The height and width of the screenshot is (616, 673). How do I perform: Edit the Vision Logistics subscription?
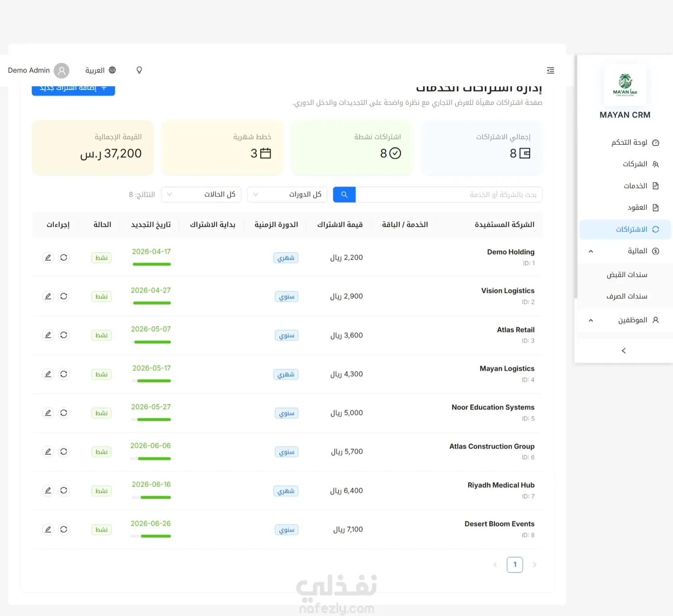(48, 296)
